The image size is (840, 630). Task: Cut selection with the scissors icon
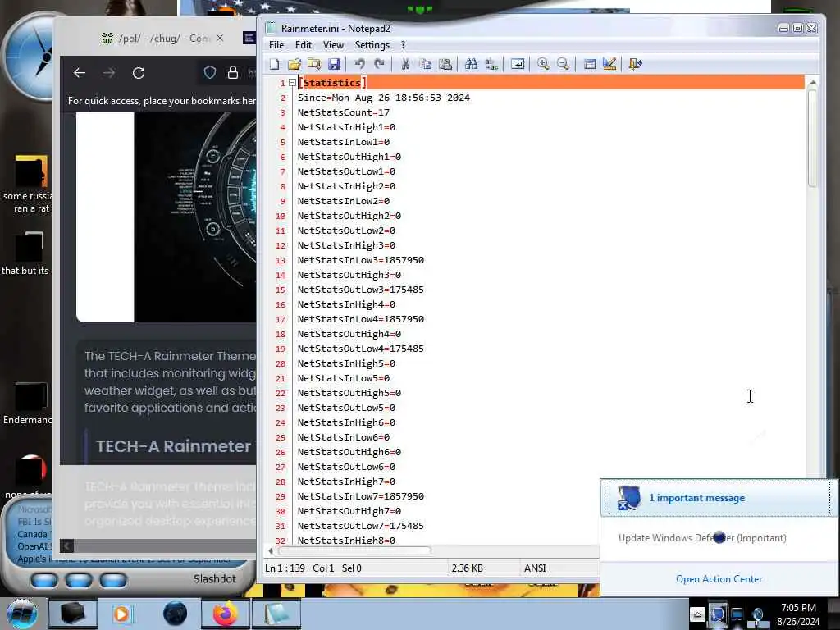[405, 64]
